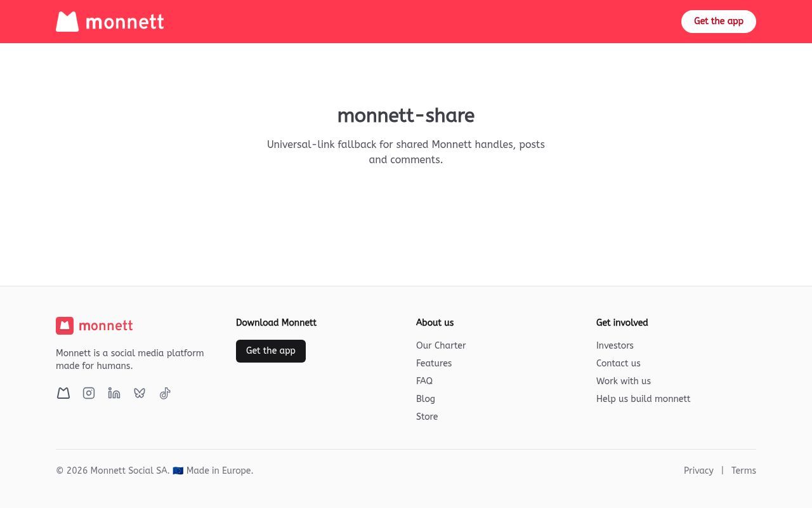Open the FAQ link
The height and width of the screenshot is (508, 812).
coord(424,381)
